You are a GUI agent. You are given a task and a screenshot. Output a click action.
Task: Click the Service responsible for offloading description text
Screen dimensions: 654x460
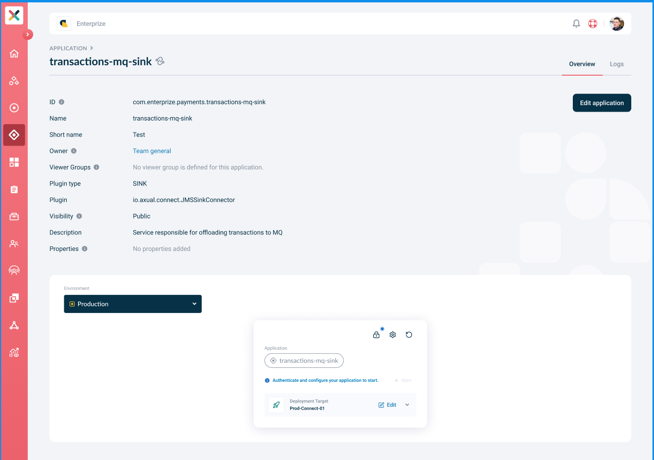point(207,232)
